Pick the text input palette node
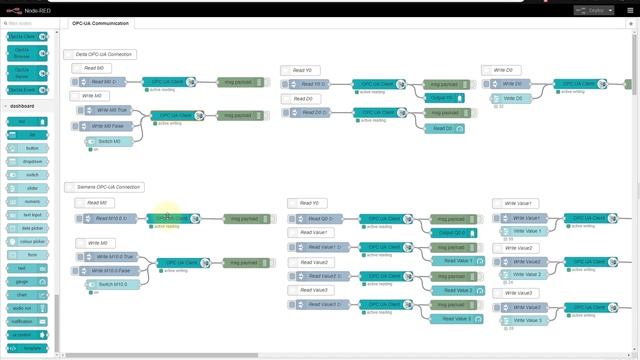The width and height of the screenshot is (640, 360). pos(27,215)
